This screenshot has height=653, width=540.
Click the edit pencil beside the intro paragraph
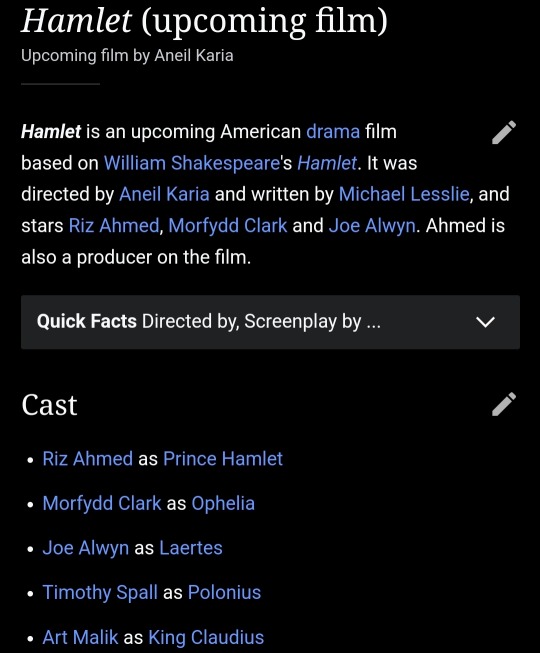coord(504,132)
